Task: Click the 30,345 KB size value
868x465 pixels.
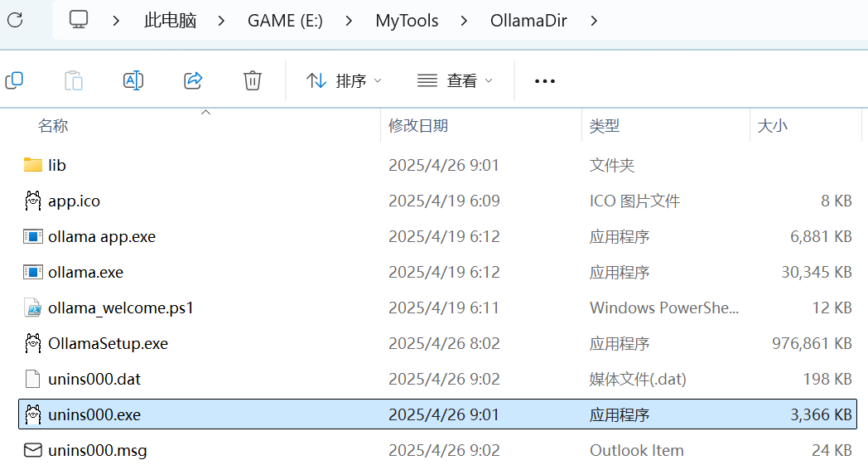Action: (817, 272)
